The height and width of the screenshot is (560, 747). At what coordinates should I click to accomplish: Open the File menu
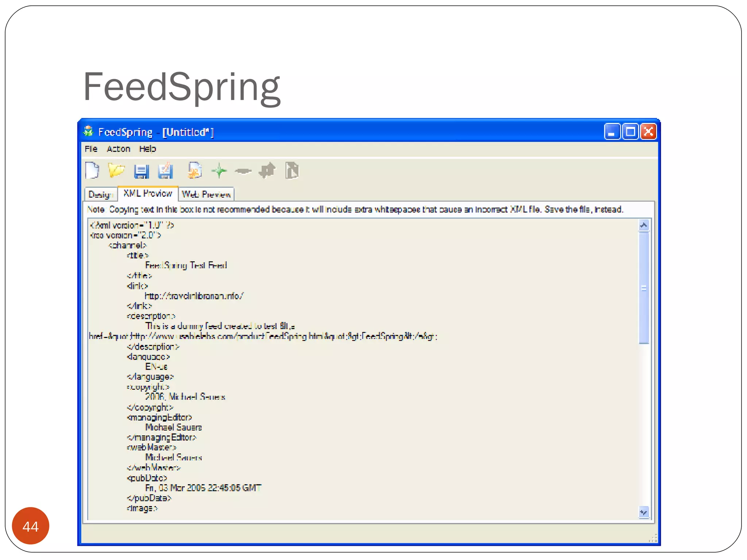point(91,149)
